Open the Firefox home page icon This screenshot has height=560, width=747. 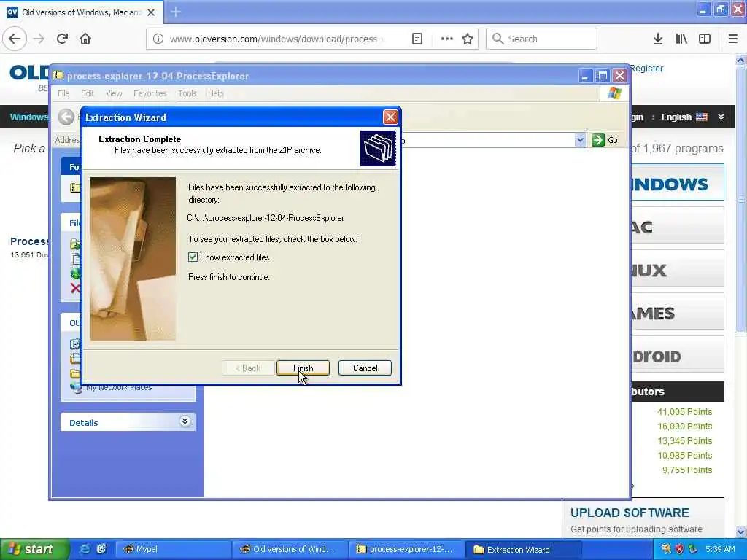point(85,39)
